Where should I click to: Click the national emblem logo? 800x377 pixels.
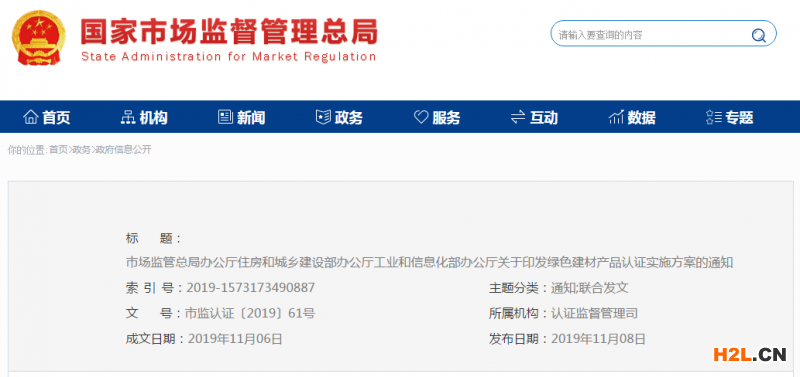coord(39,38)
